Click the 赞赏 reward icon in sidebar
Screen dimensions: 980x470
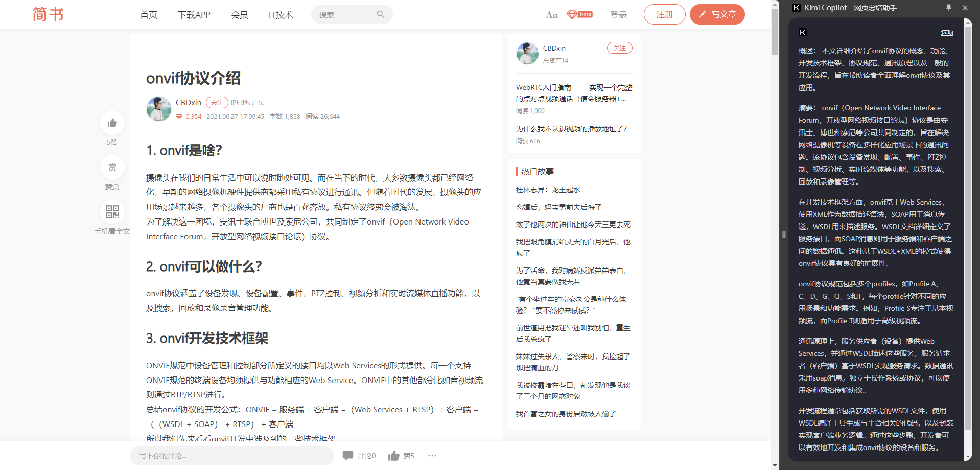pos(112,167)
